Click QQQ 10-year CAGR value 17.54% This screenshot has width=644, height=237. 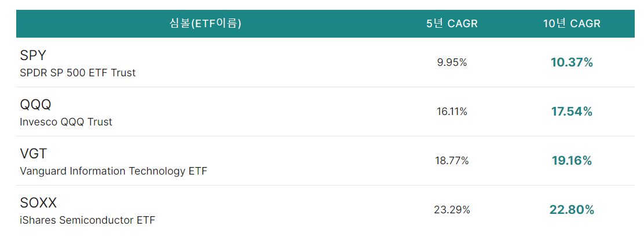(572, 112)
